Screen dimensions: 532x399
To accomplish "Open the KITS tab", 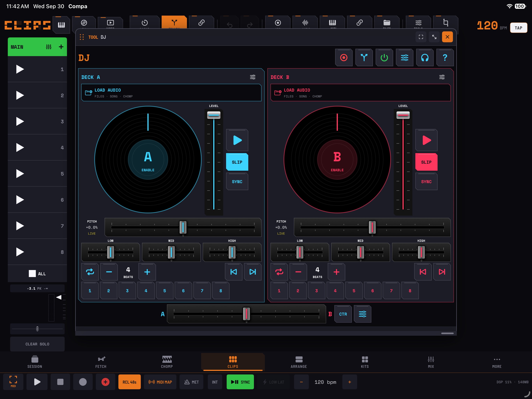I will point(365,362).
